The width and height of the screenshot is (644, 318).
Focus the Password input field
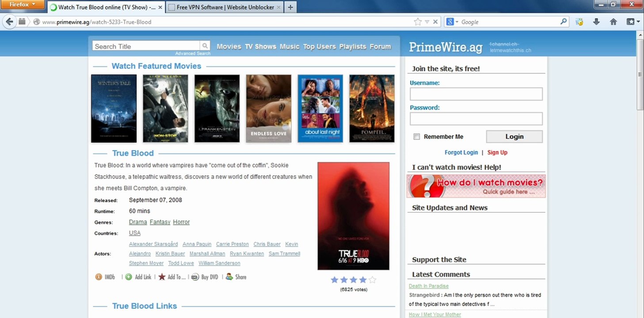click(476, 119)
